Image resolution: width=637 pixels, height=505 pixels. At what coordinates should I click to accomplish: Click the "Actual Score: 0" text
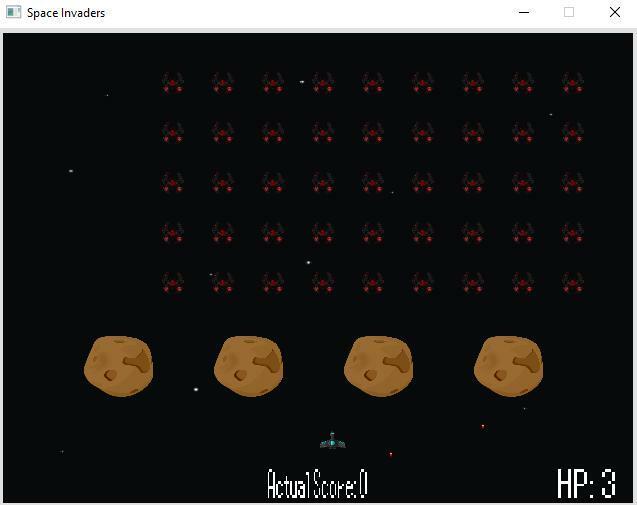pos(317,484)
